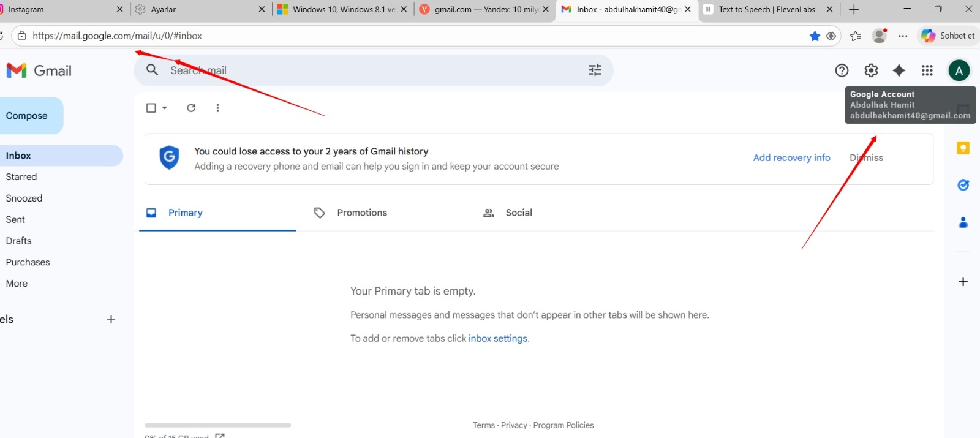Open the account avatar A
This screenshot has height=438, width=980.
(x=959, y=70)
